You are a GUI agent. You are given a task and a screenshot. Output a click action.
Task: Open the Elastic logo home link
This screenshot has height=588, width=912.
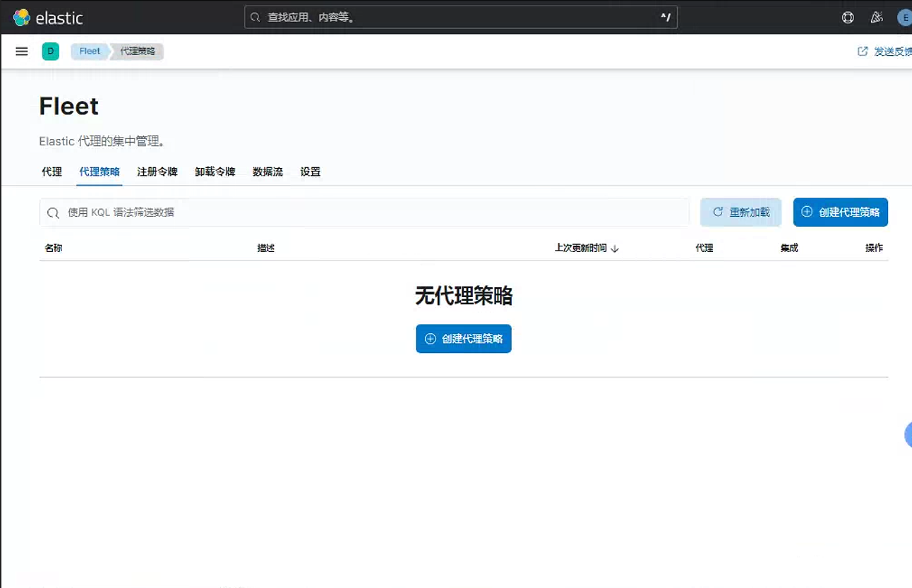[48, 18]
